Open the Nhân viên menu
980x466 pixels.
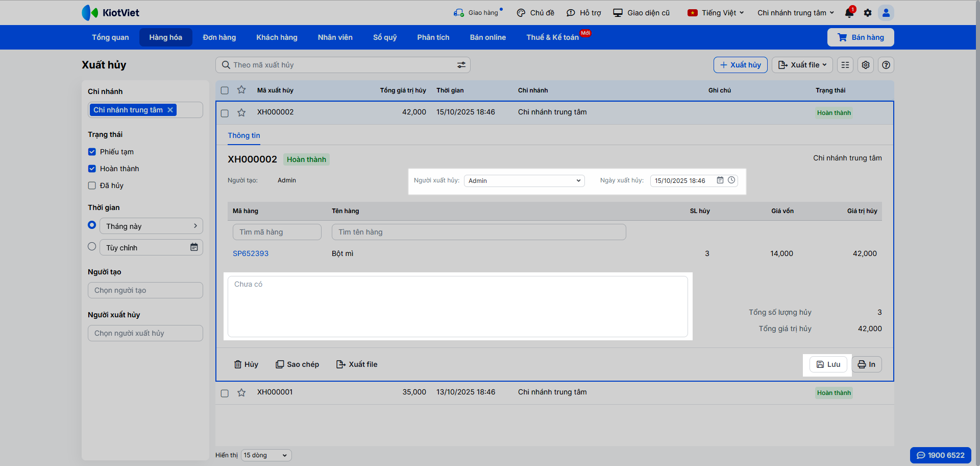[x=335, y=37]
